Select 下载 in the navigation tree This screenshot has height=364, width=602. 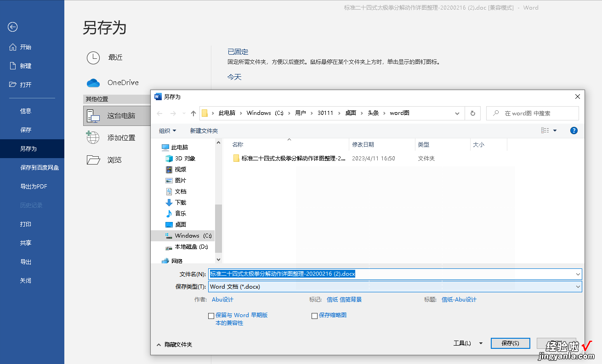click(x=176, y=202)
